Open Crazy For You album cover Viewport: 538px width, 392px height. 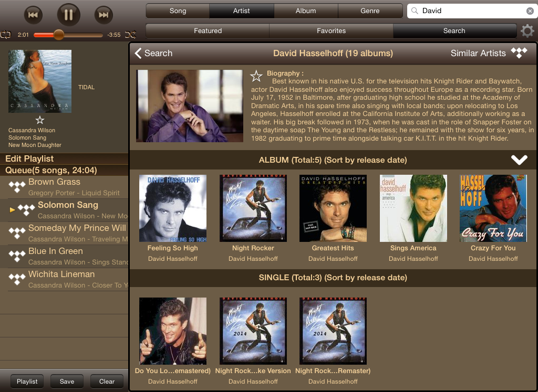pyautogui.click(x=493, y=208)
